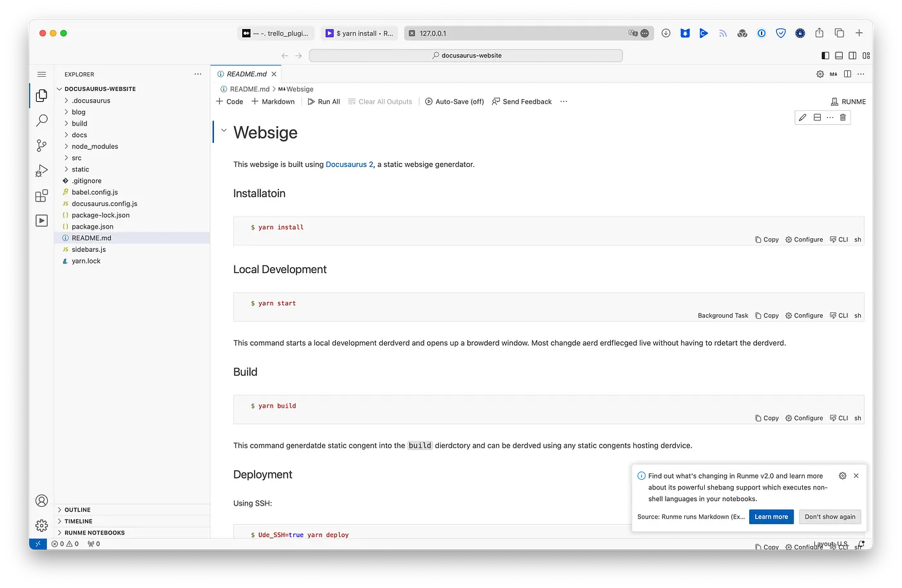The height and width of the screenshot is (588, 902).
Task: Select the Run and Debug icon
Action: tap(41, 170)
